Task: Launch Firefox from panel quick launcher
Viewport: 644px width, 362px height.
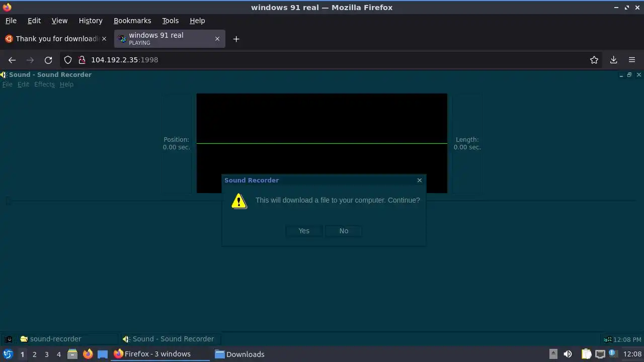Action: tap(88, 354)
